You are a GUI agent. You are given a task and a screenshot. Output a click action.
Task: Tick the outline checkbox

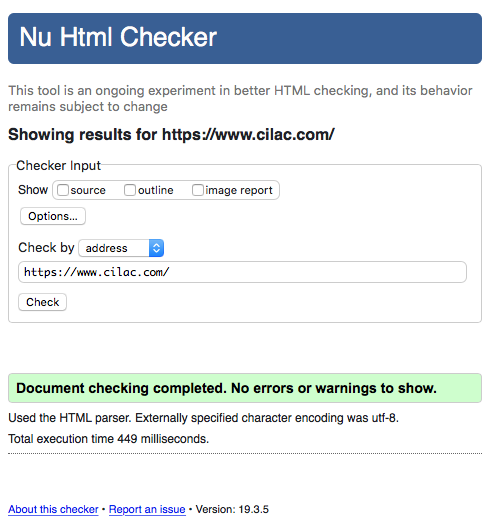click(130, 190)
